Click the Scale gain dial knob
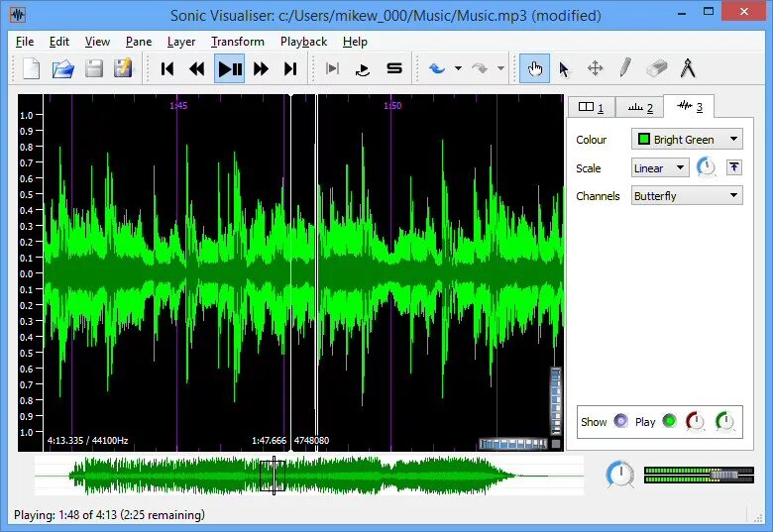 pos(707,168)
